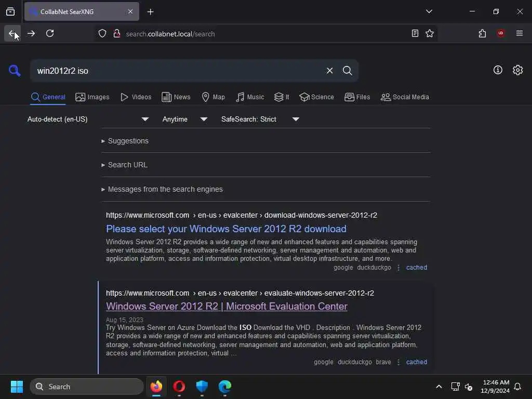Open the recent browsing sidebar icon
The width and height of the screenshot is (532, 399).
tap(10, 11)
